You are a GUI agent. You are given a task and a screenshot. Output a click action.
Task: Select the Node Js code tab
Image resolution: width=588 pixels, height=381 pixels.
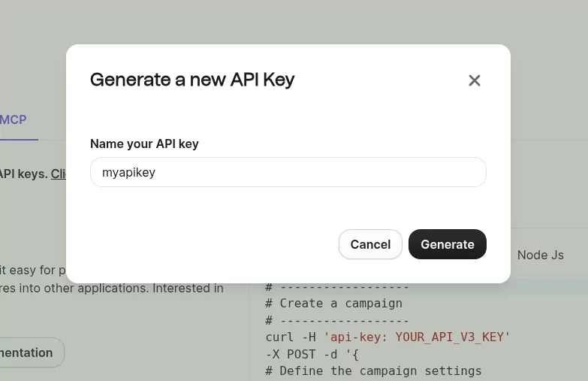[x=540, y=255]
